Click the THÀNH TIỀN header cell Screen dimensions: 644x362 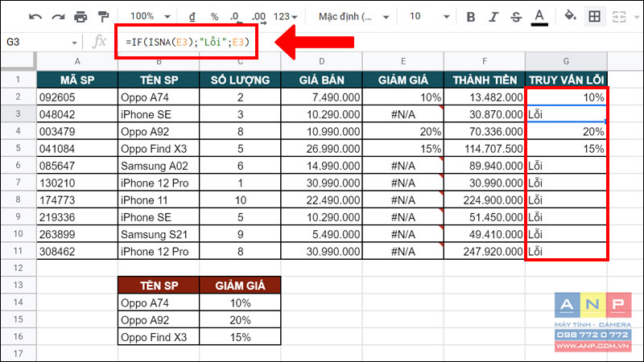click(485, 80)
